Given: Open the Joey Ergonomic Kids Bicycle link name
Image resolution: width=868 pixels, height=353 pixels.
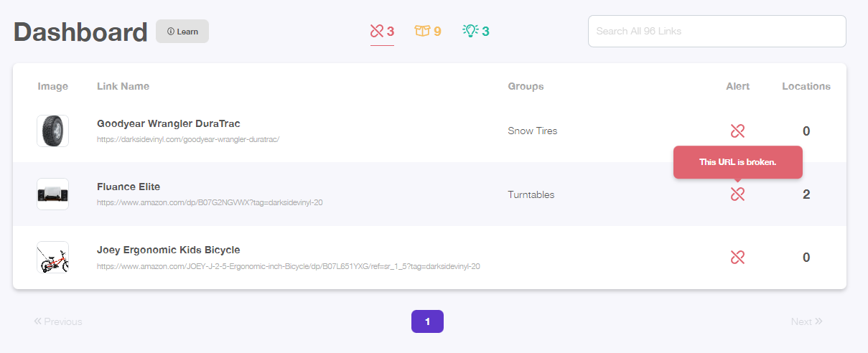Looking at the screenshot, I should (x=169, y=250).
